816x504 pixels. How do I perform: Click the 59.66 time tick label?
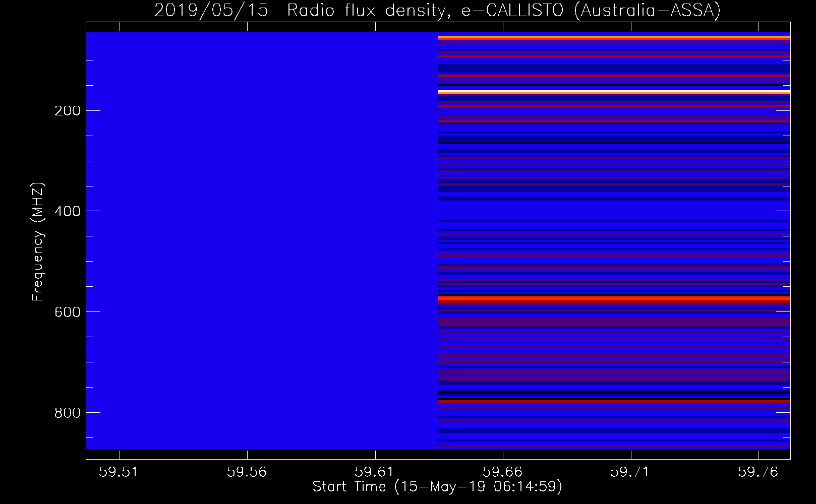click(503, 472)
